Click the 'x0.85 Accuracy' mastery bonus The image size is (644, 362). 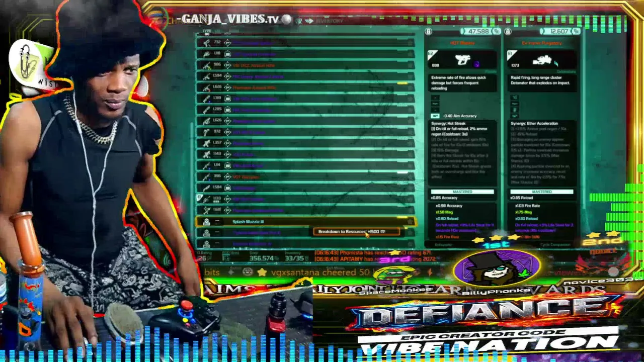click(x=444, y=198)
